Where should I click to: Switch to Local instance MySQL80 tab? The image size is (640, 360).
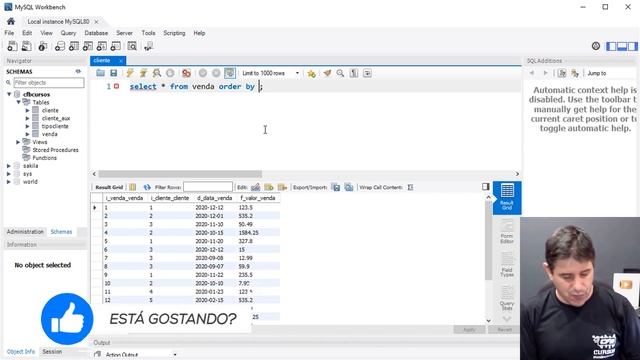(x=58, y=22)
